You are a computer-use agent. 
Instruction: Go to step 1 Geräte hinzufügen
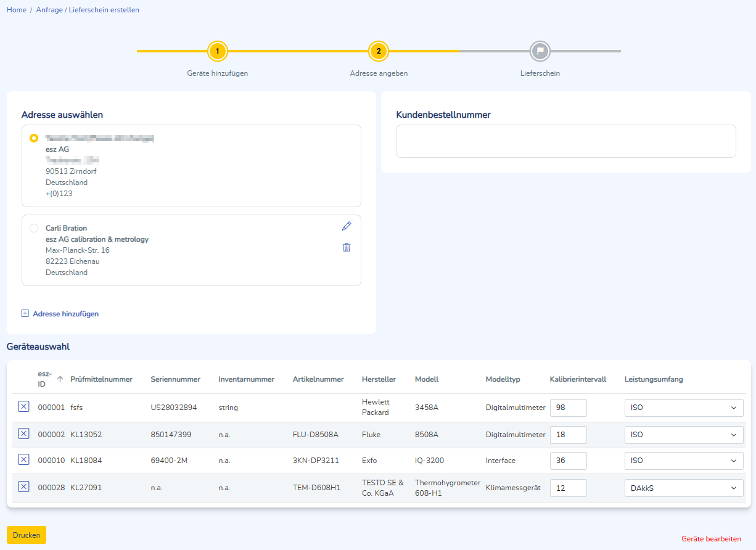(x=218, y=51)
